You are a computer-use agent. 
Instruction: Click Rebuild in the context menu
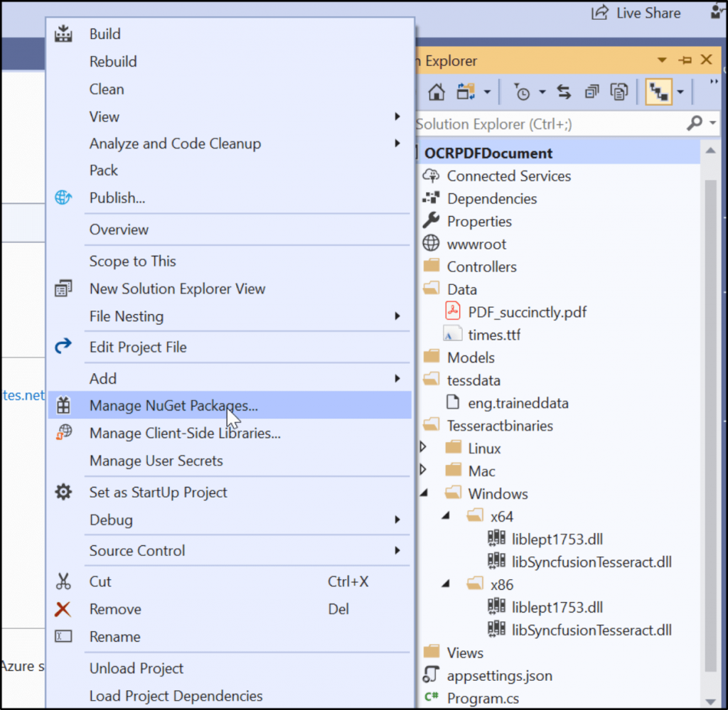(112, 61)
